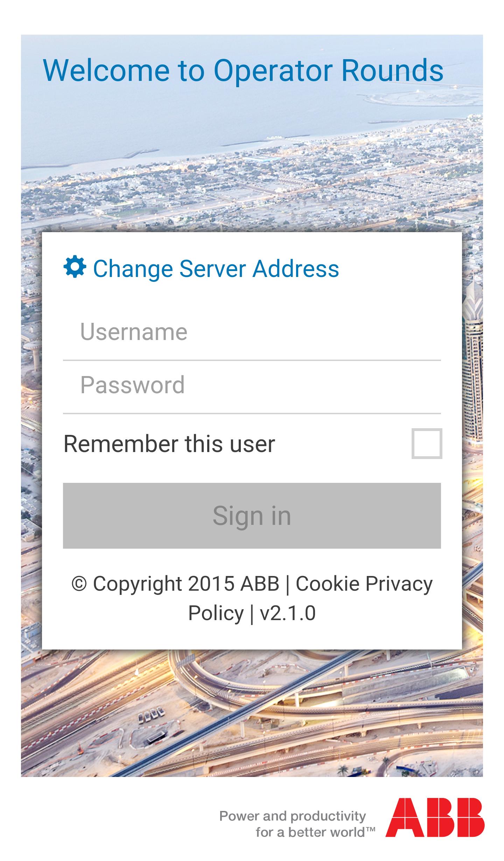Screen dimensions: 504x861
Task: Click the v2.1.0 version number text
Action: pyautogui.click(x=288, y=613)
